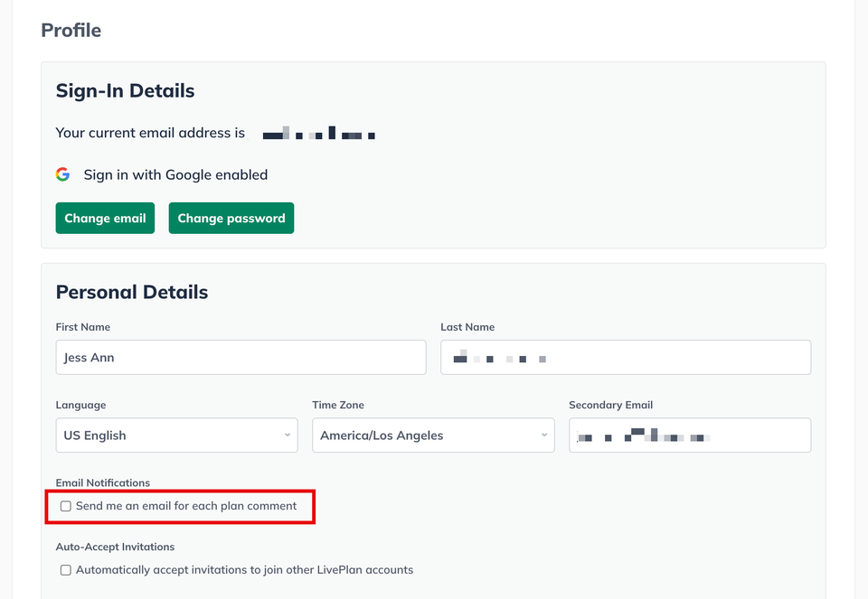Click the Sign-In Details heading
Screen dimensions: 868x599
click(125, 90)
